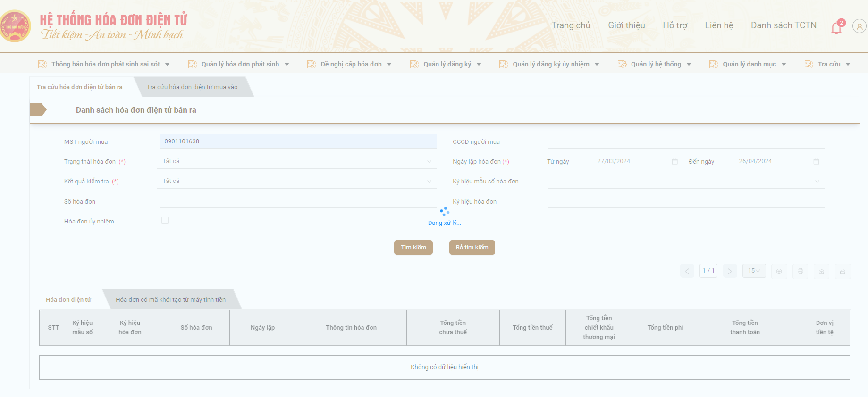The height and width of the screenshot is (397, 868).
Task: Open the Kết quả kiểm tra dropdown
Action: [297, 181]
